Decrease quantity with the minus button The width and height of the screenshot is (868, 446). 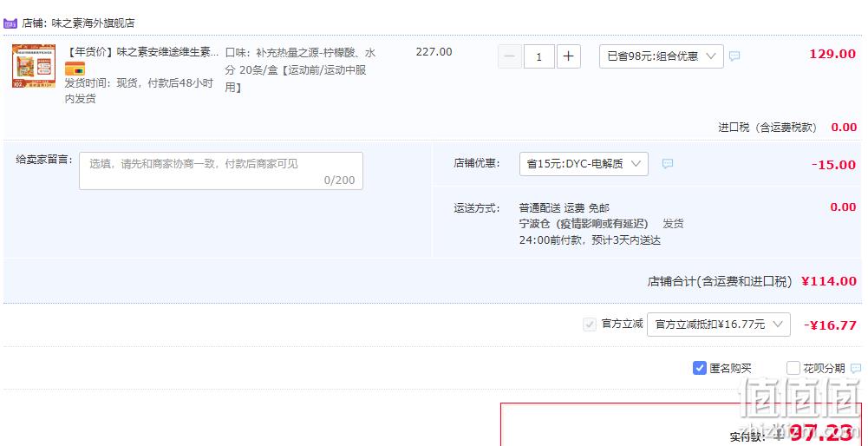(510, 56)
